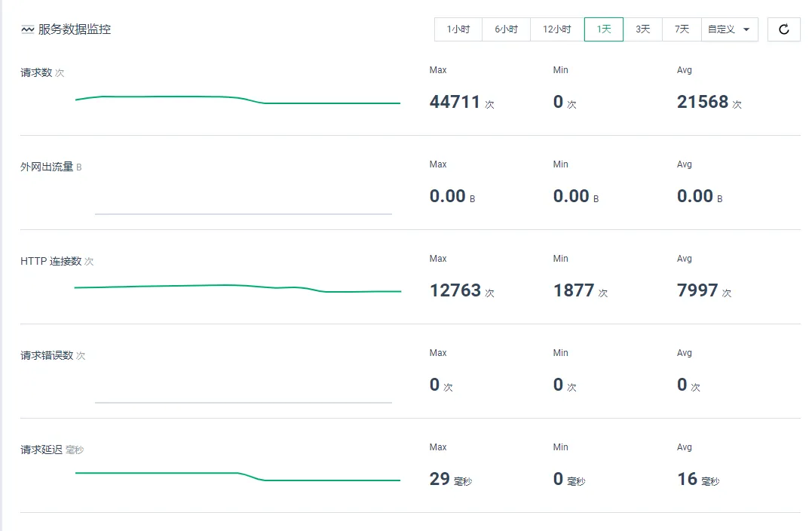812x531 pixels.
Task: Select the 1小时 time range
Action: pos(458,29)
